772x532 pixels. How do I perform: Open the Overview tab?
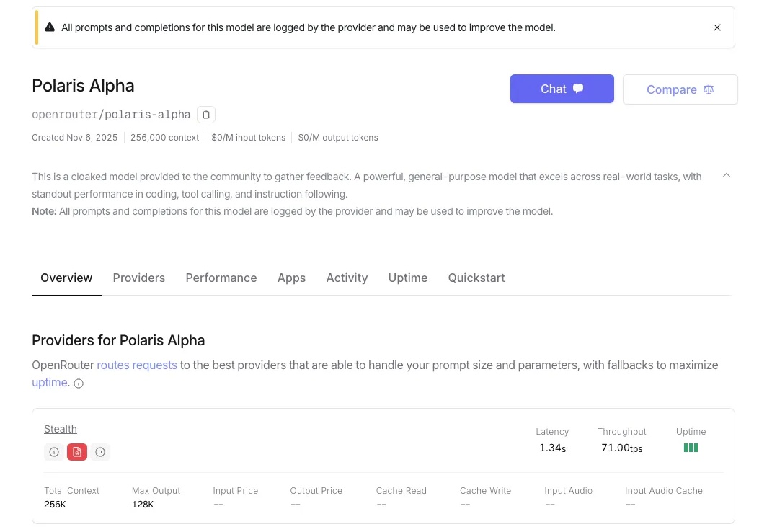(66, 278)
